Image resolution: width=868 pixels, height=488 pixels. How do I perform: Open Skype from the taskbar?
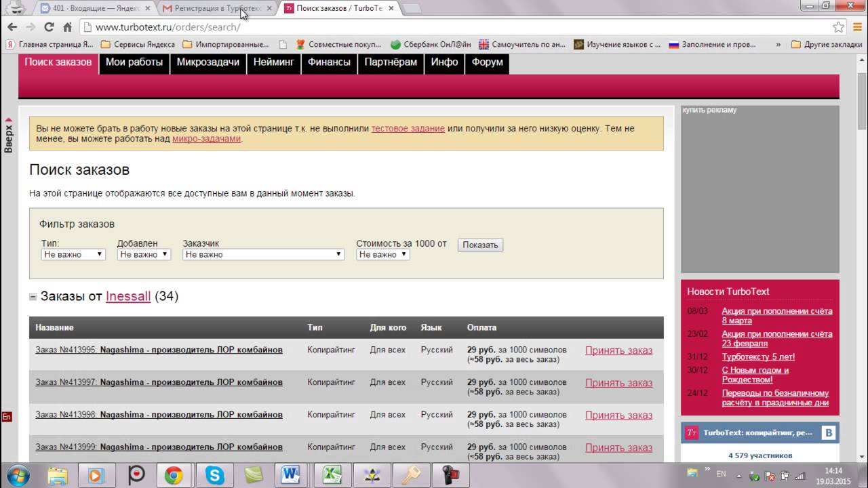[214, 476]
